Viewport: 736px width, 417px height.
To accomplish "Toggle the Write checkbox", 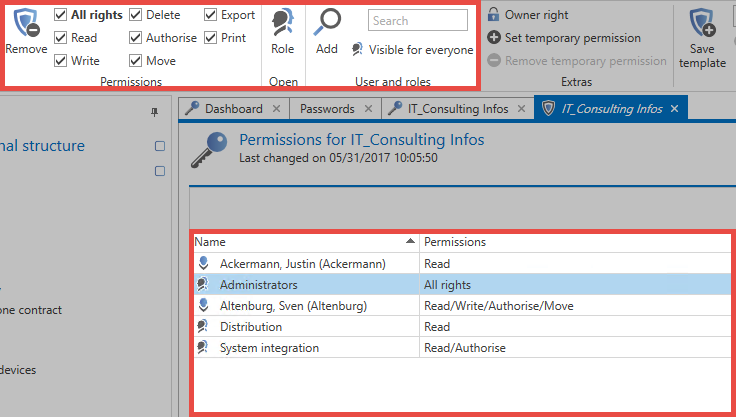I will click(61, 61).
